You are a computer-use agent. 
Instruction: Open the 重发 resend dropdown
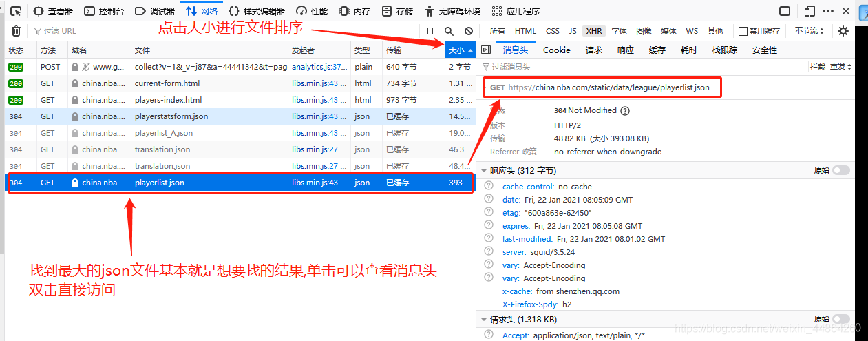pyautogui.click(x=840, y=67)
